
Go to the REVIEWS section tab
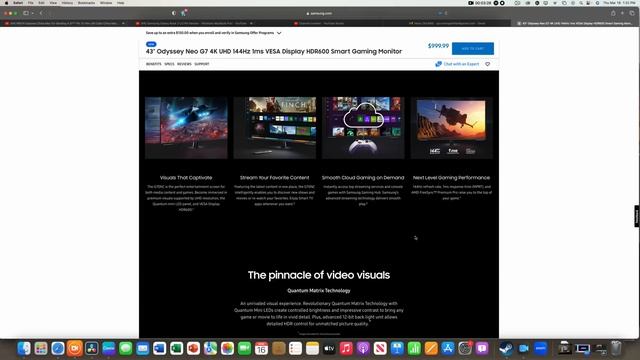[x=184, y=64]
